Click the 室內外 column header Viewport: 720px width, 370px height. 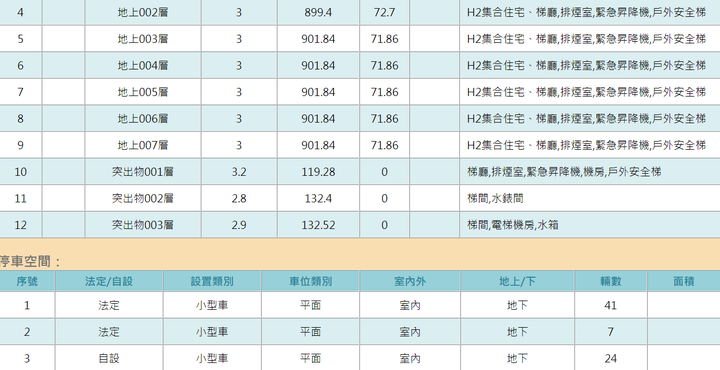[x=410, y=281]
